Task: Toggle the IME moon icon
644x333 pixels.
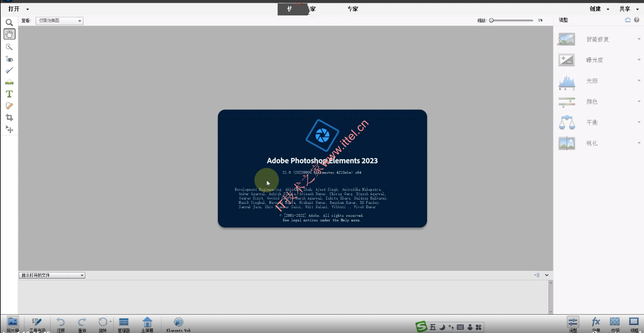Action: pyautogui.click(x=442, y=327)
